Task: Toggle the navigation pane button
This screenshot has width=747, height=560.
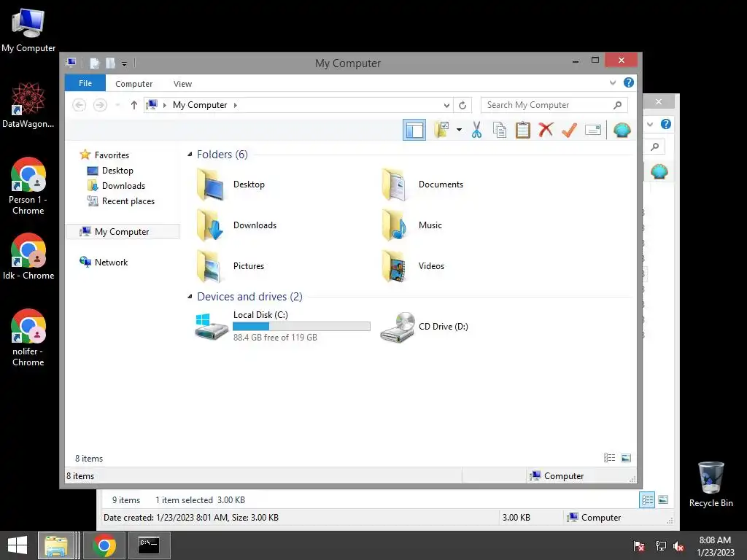Action: pos(414,130)
